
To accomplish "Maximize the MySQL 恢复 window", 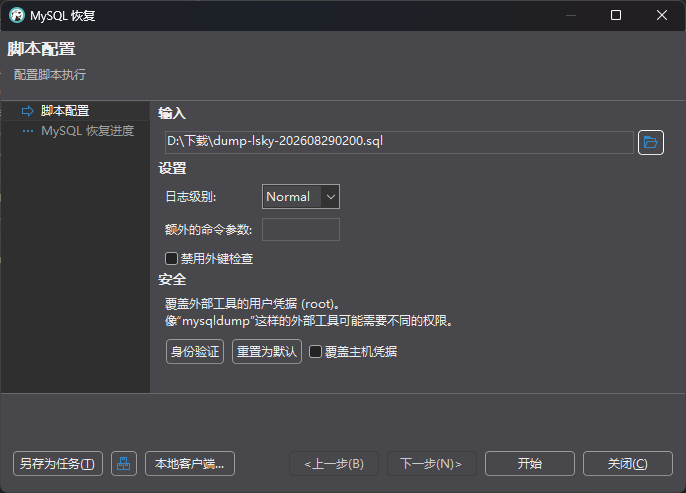I will [x=616, y=15].
